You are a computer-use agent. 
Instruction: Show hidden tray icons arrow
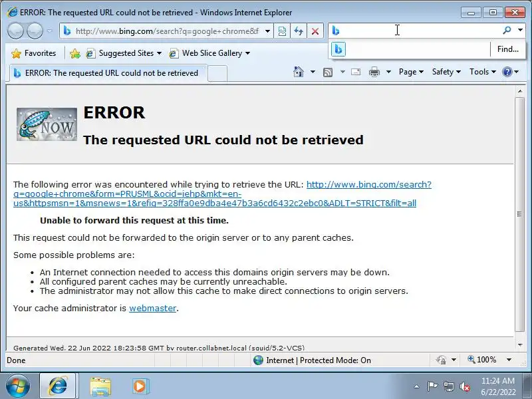click(417, 386)
